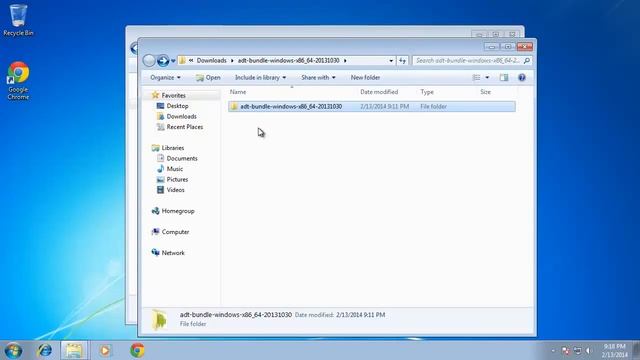This screenshot has height=360, width=640.
Task: Open Windows Media Player from the taskbar
Action: pos(105,350)
